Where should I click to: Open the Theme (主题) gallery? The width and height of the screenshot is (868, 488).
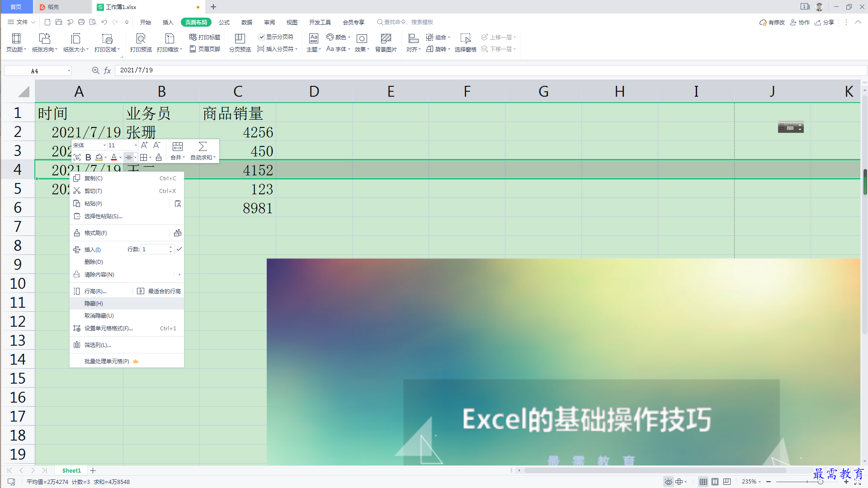tap(314, 43)
